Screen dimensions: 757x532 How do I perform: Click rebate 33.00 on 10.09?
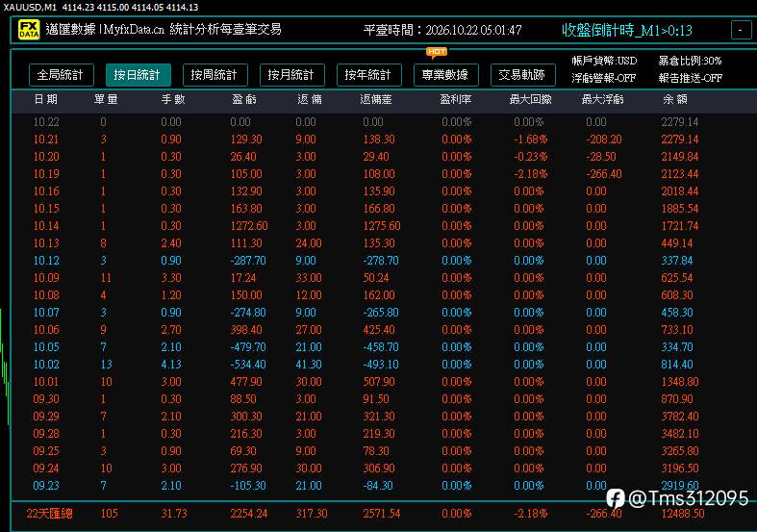point(309,278)
